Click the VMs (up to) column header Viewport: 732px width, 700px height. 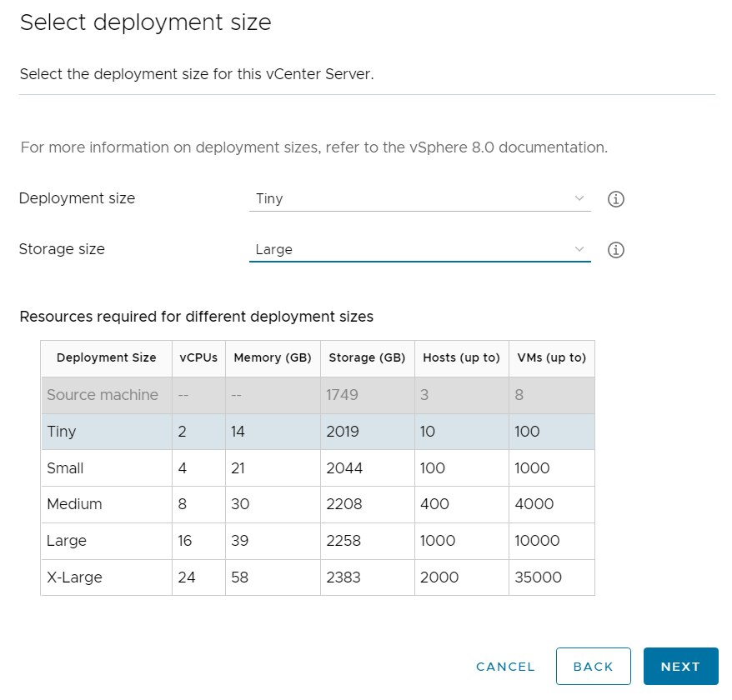click(x=551, y=358)
